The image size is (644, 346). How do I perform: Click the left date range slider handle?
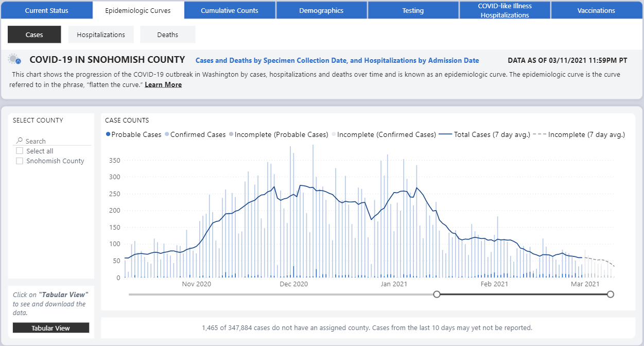[x=437, y=294]
